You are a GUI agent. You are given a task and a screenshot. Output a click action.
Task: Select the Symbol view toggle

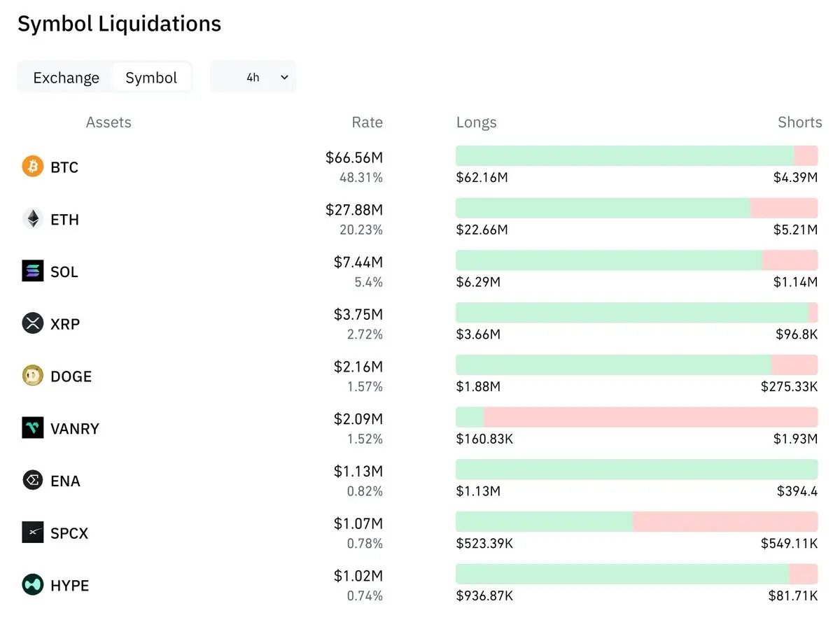pos(151,78)
